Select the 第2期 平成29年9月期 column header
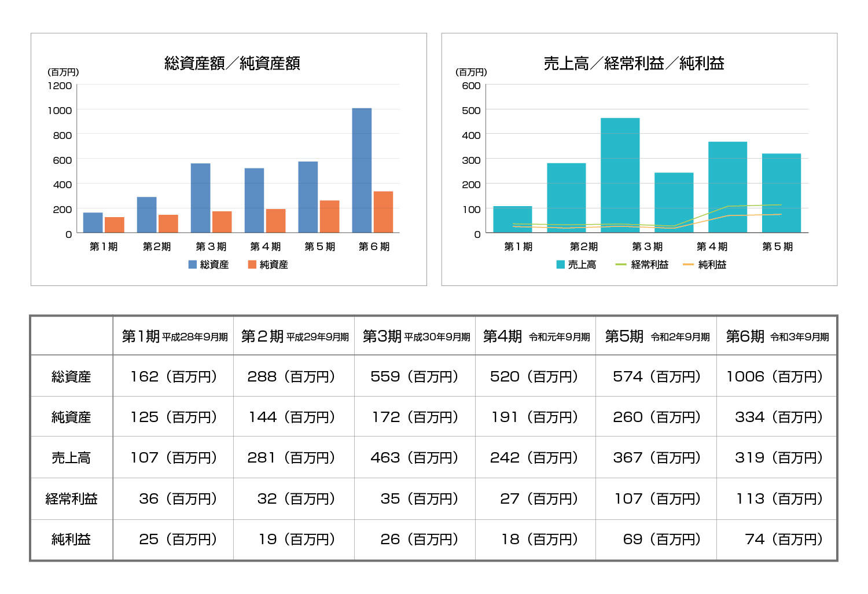Viewport: 868px width, 594px height. [295, 336]
